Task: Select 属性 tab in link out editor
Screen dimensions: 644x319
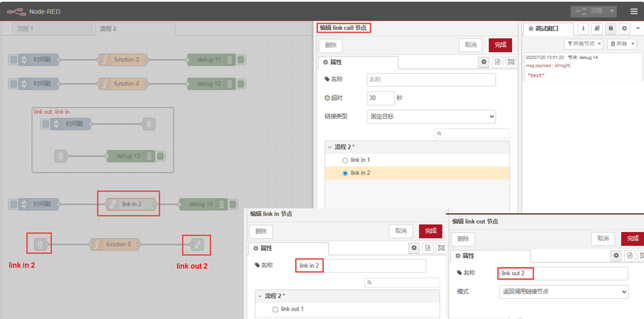Action: 490,256
